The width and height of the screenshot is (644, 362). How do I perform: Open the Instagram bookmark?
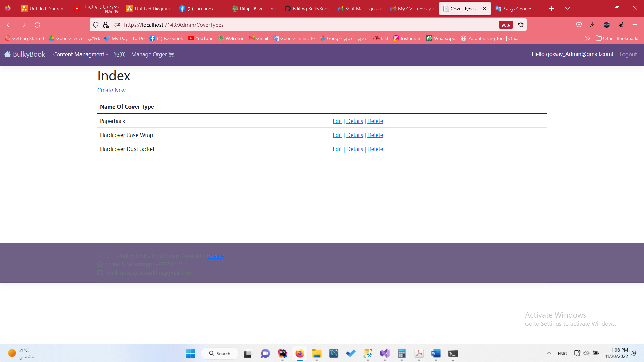(407, 38)
